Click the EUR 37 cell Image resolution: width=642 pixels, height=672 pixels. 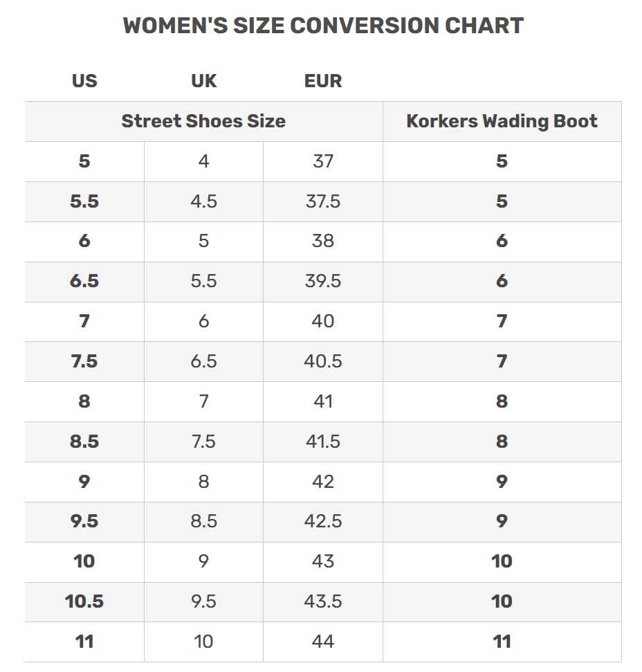tap(323, 161)
